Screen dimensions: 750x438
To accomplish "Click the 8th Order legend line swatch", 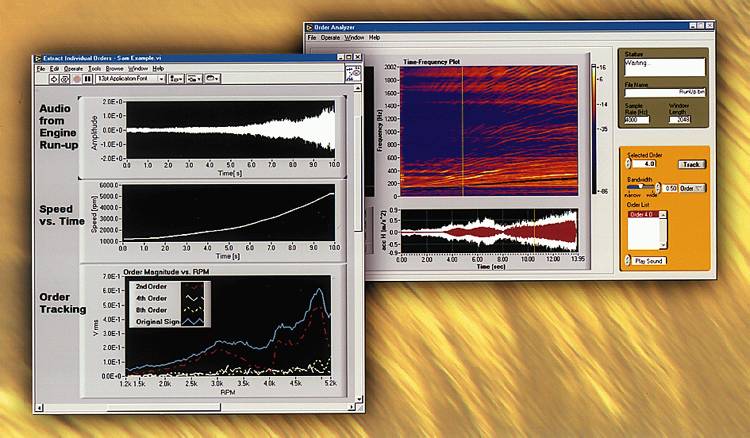I will pyautogui.click(x=192, y=310).
